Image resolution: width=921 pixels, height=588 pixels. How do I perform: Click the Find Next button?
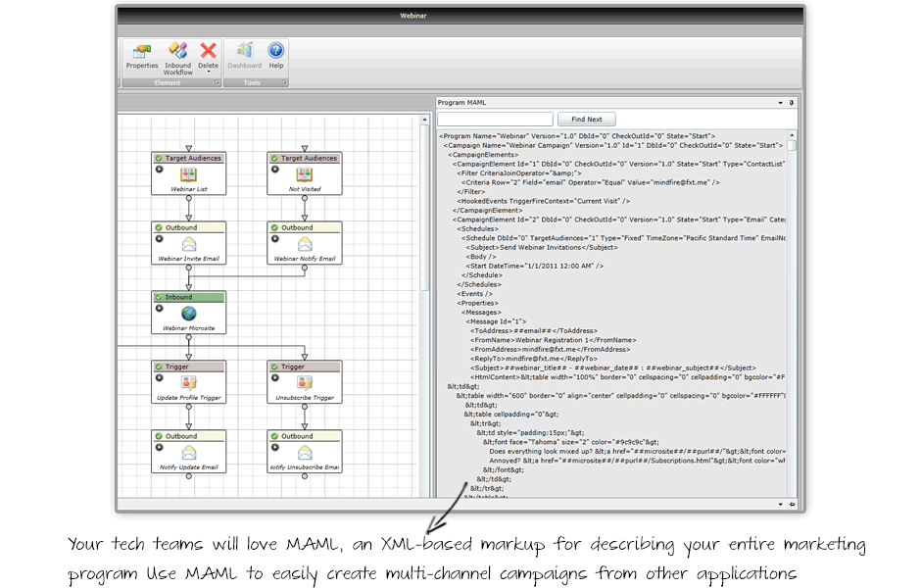click(588, 120)
